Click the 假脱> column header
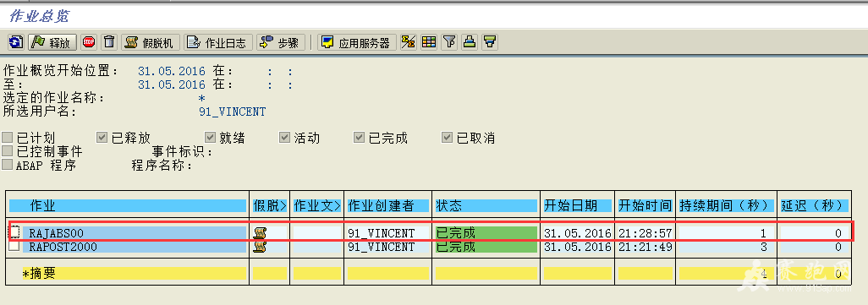Screen dimensions: 868x305 [x=270, y=206]
